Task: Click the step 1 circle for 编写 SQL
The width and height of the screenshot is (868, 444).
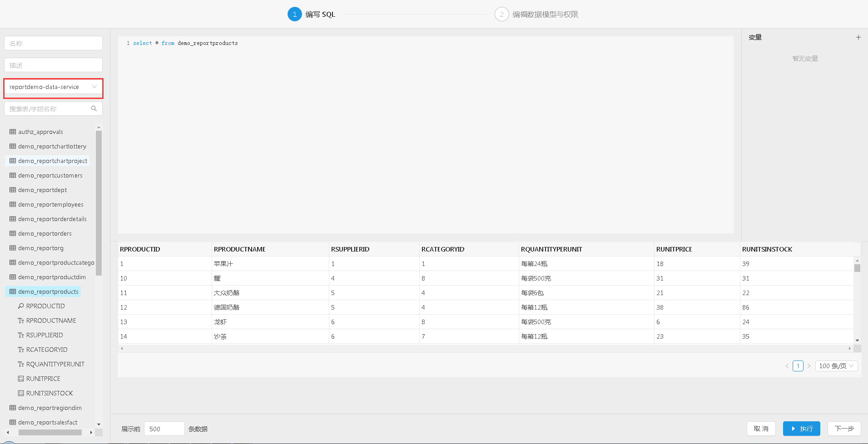Action: (295, 14)
